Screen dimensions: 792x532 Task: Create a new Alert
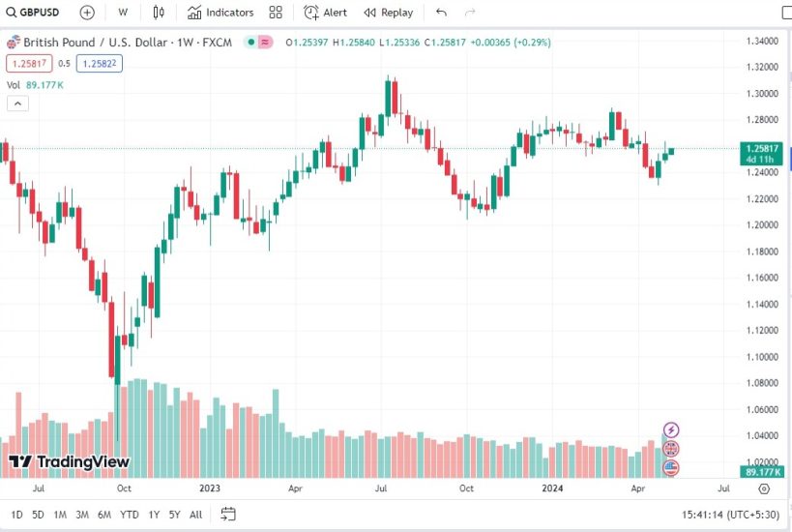pyautogui.click(x=325, y=13)
